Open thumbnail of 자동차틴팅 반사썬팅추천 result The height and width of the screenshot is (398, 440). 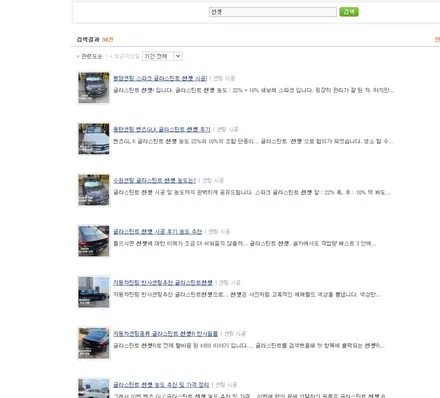click(94, 292)
